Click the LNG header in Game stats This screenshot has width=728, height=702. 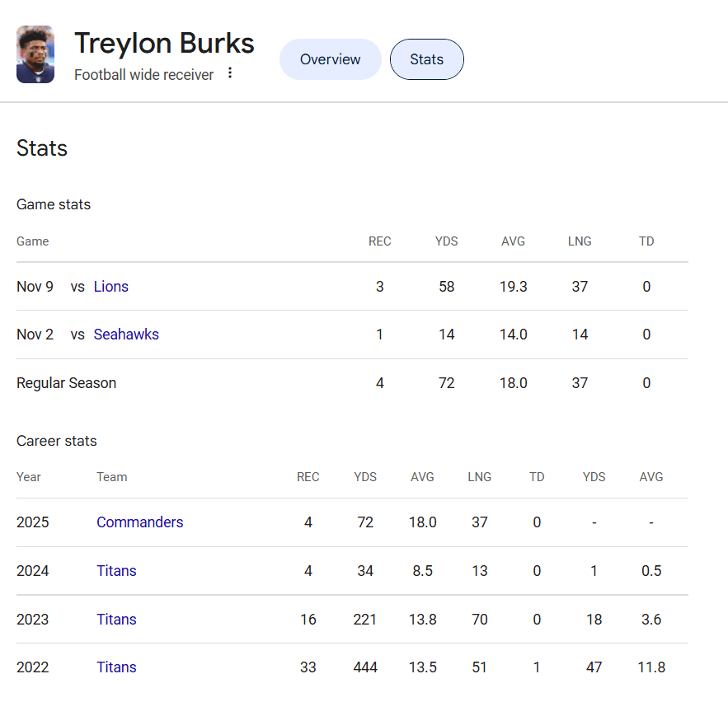(580, 241)
